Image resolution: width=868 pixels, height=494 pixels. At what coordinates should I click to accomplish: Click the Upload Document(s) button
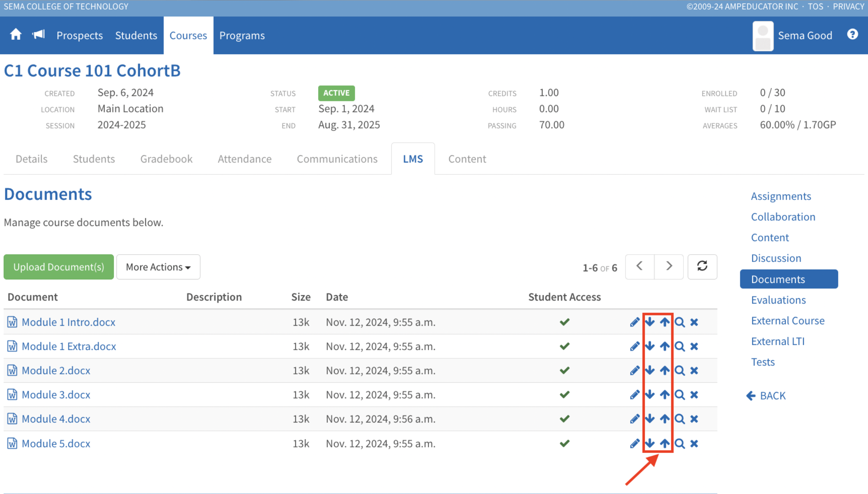(59, 267)
